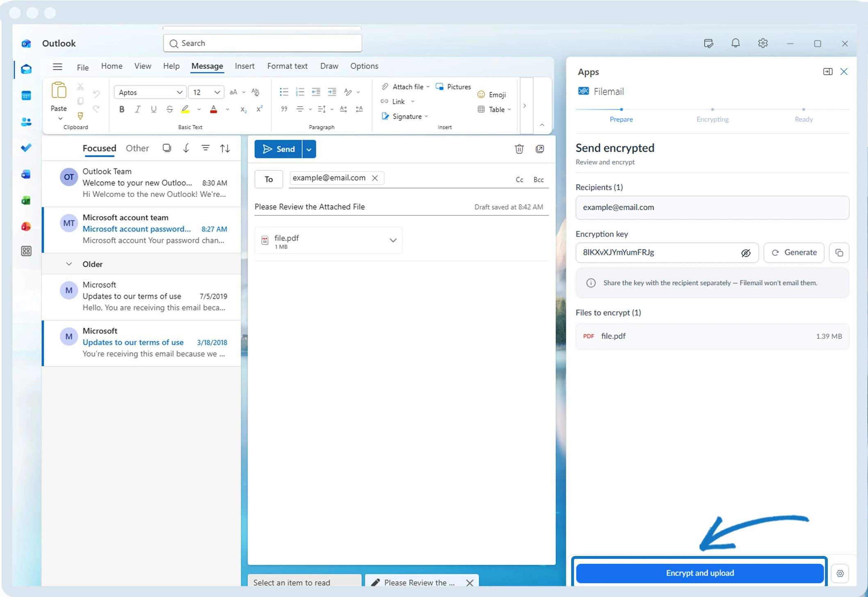Toggle the hamburger navigation pane
The height and width of the screenshot is (597, 868).
[58, 66]
